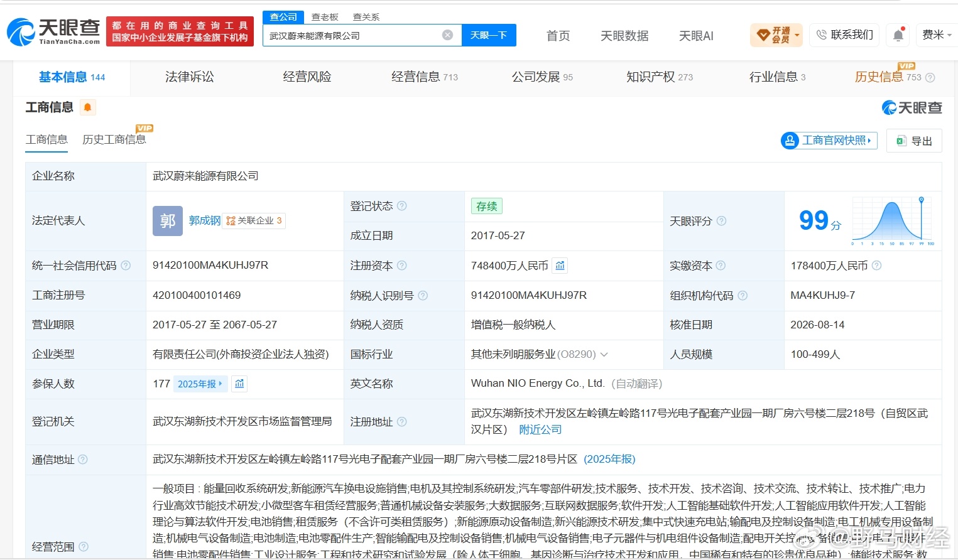Viewport: 958px width, 560px height.
Task: Select the 查老板 search tab
Action: coord(325,17)
